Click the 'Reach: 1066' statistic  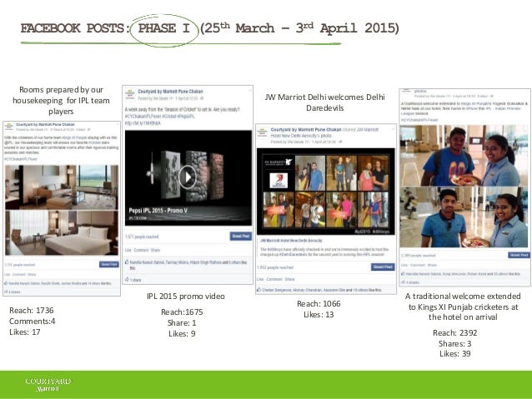[x=319, y=303]
